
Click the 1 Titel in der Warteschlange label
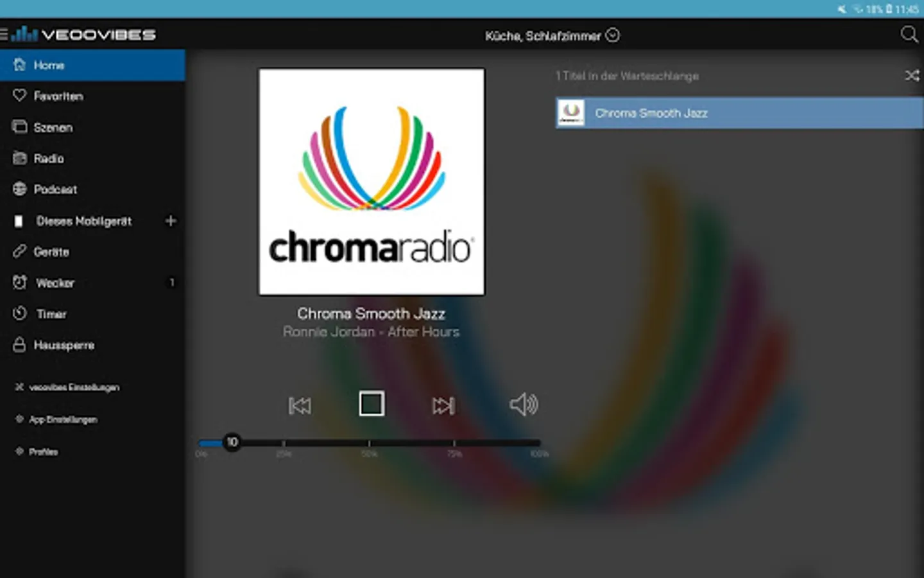point(627,76)
